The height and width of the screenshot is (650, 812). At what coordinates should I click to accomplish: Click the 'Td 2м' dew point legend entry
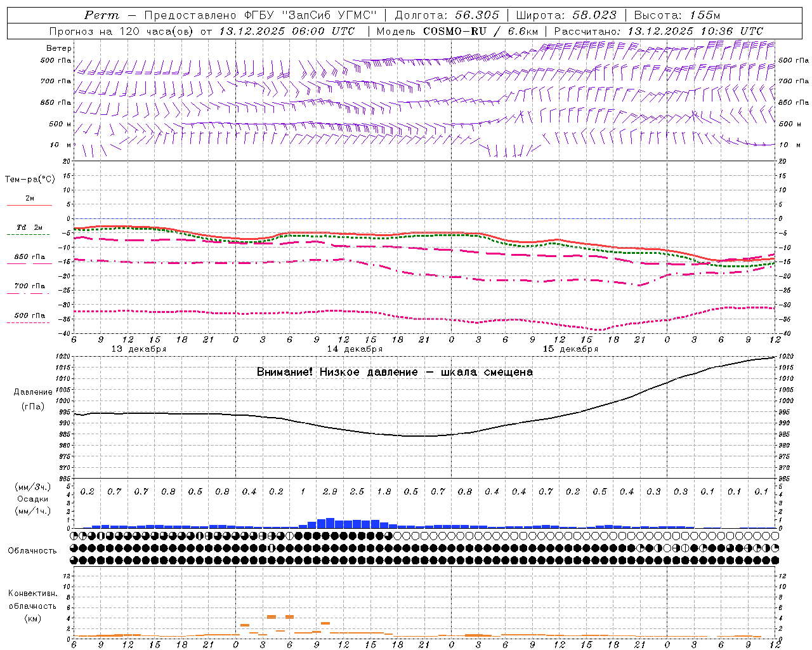point(29,227)
